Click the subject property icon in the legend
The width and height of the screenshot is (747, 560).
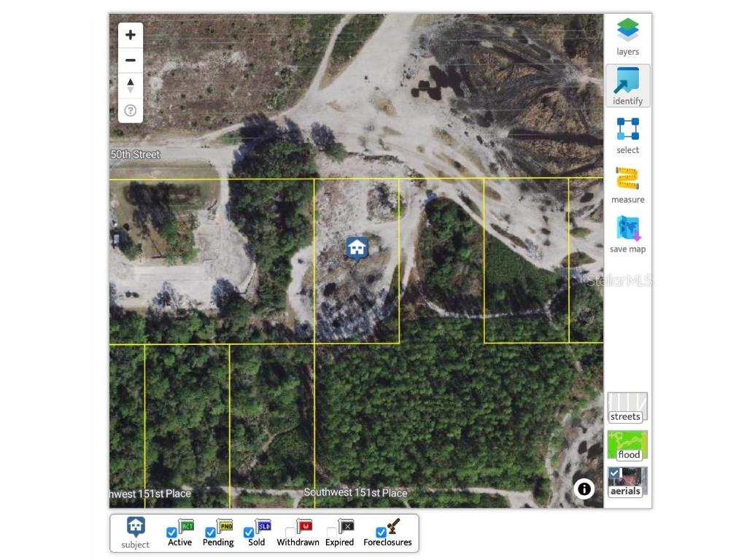tap(135, 526)
